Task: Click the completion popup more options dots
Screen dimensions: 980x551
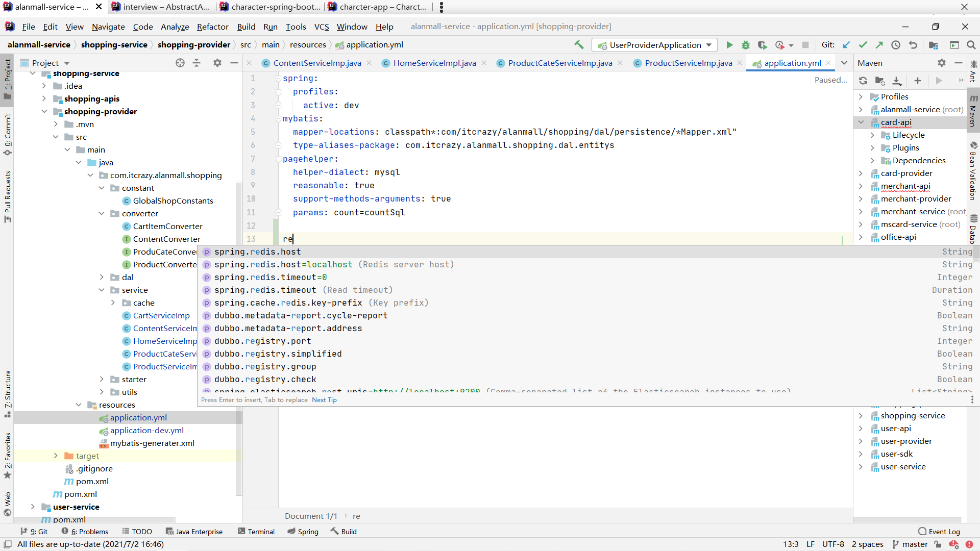Action: click(972, 399)
